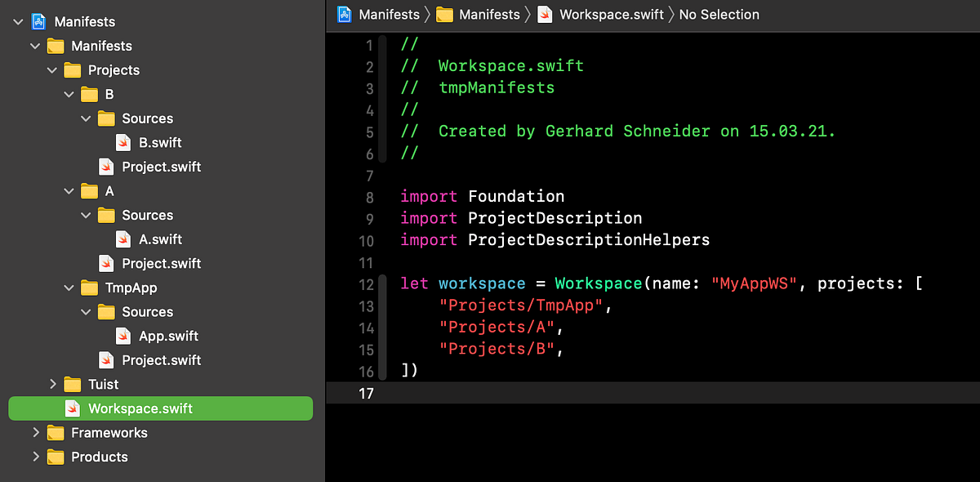Collapse the Projects folder
The width and height of the screenshot is (980, 482).
click(x=52, y=70)
